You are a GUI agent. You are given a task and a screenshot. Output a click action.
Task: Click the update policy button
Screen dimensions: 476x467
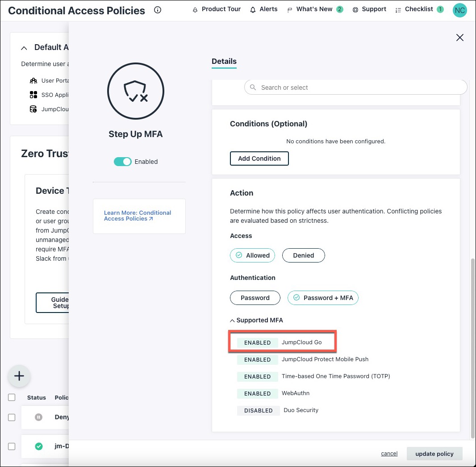pos(434,454)
